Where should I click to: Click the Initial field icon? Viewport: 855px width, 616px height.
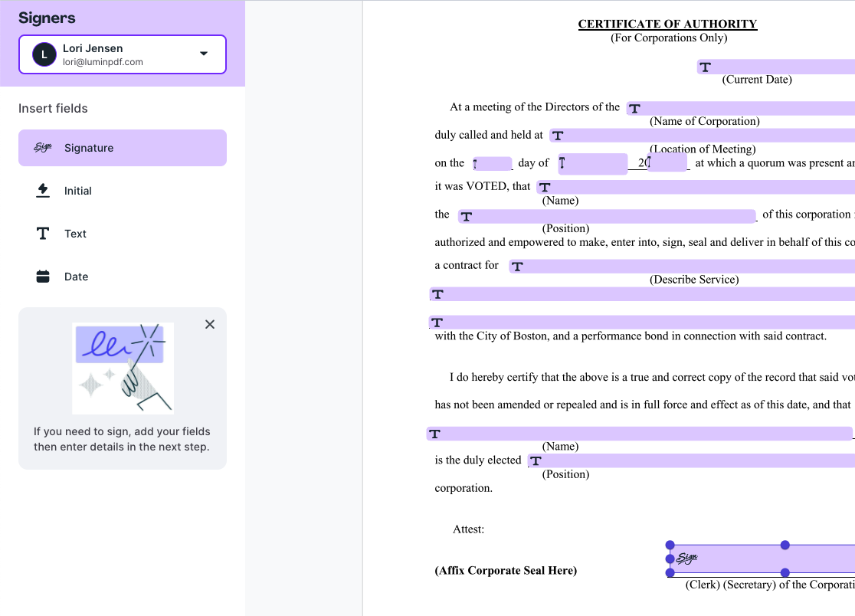[x=43, y=190]
